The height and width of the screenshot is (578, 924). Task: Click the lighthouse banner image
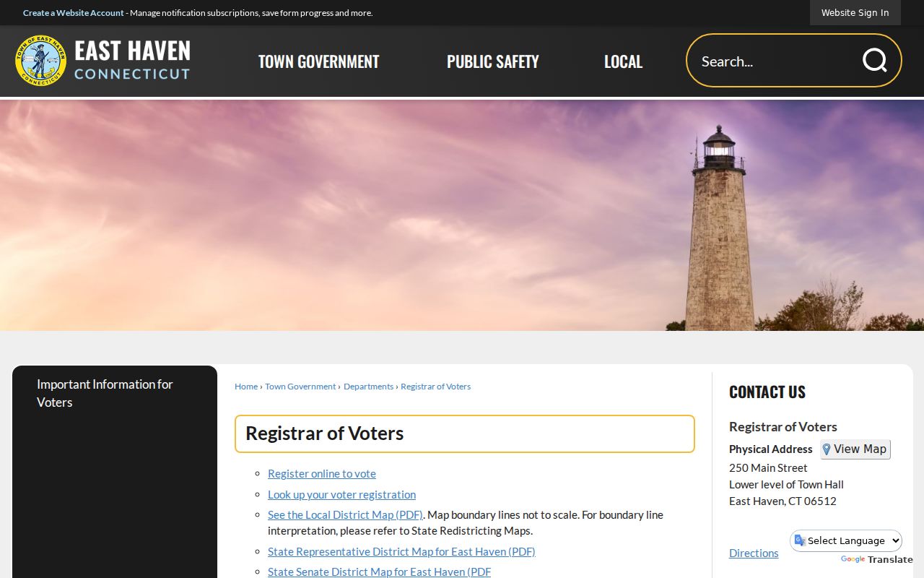pyautogui.click(x=462, y=215)
